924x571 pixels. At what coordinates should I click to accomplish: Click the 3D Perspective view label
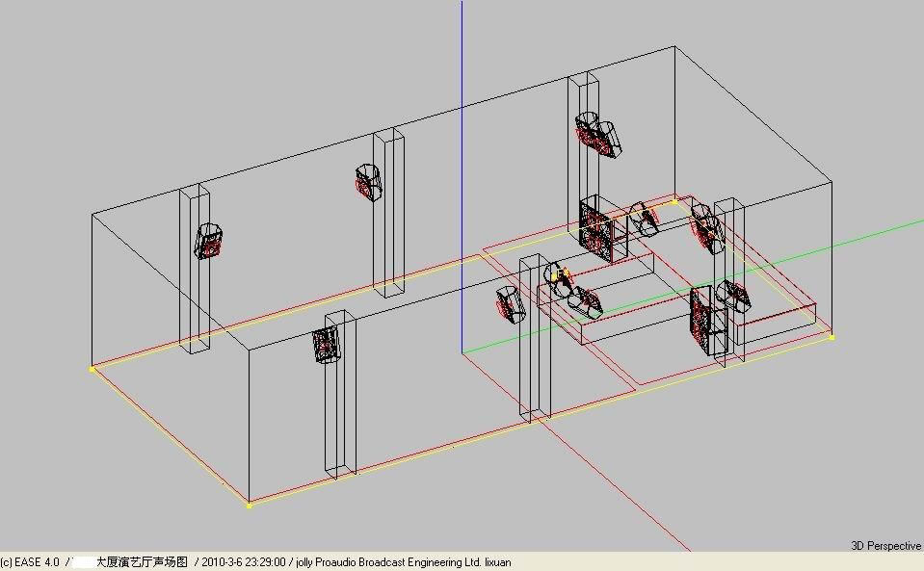click(885, 546)
